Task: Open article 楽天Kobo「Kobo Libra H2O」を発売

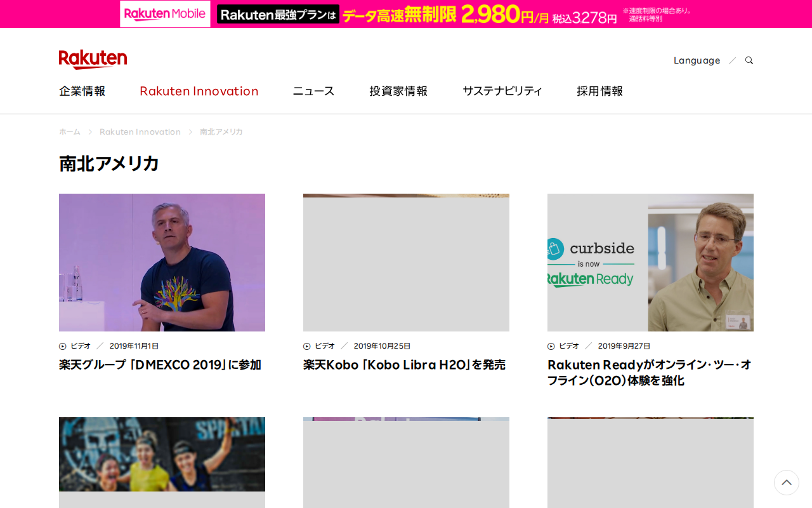Action: pyautogui.click(x=405, y=365)
